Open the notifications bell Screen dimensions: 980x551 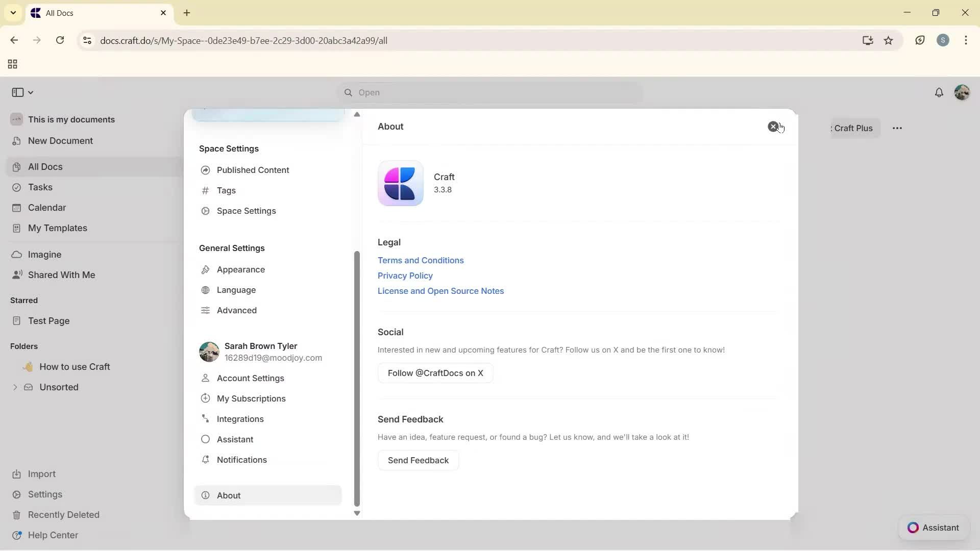940,92
